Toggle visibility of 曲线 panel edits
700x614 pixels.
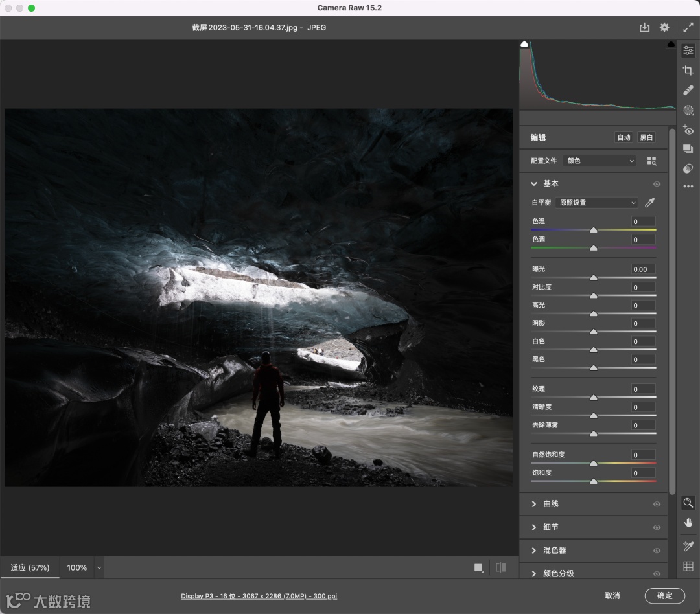657,504
